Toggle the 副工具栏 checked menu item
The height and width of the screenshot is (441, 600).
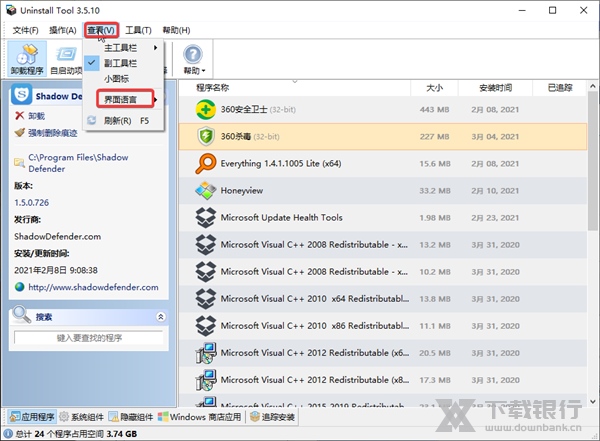click(122, 62)
